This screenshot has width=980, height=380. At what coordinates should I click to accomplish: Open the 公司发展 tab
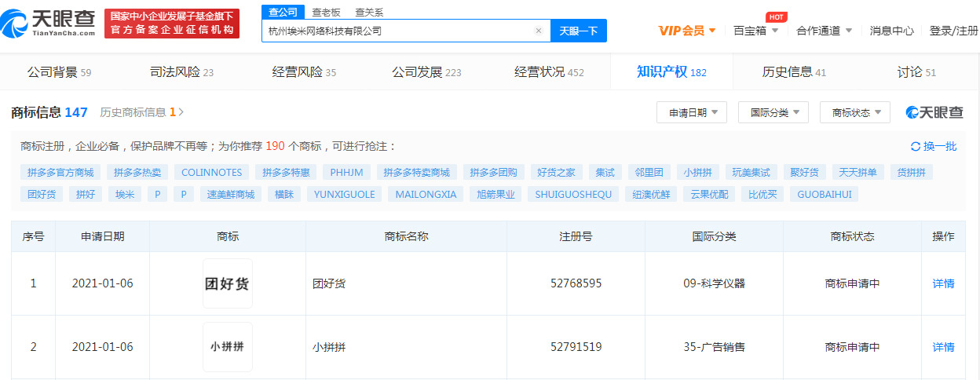point(426,72)
